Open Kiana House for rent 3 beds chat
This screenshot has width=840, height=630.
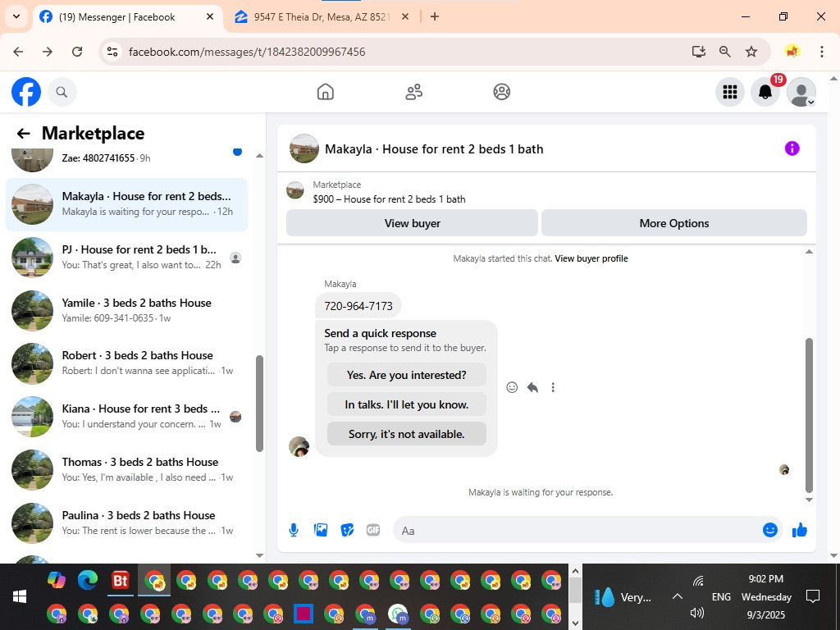[x=127, y=416]
